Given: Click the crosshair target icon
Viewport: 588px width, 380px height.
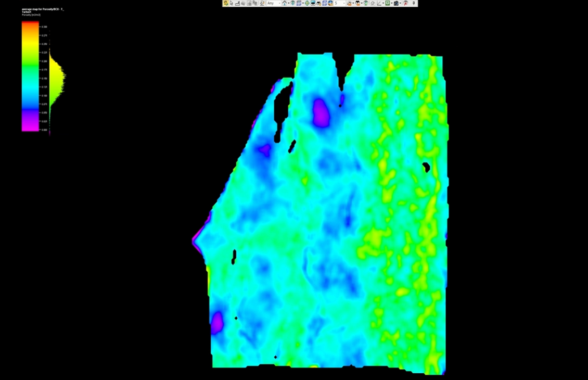Looking at the screenshot, I should pyautogui.click(x=307, y=4).
